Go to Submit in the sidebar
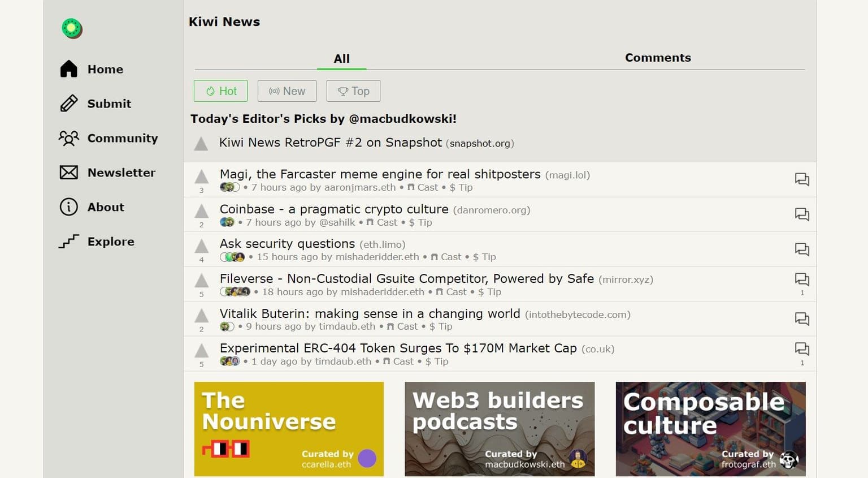The image size is (868, 478). [x=108, y=104]
